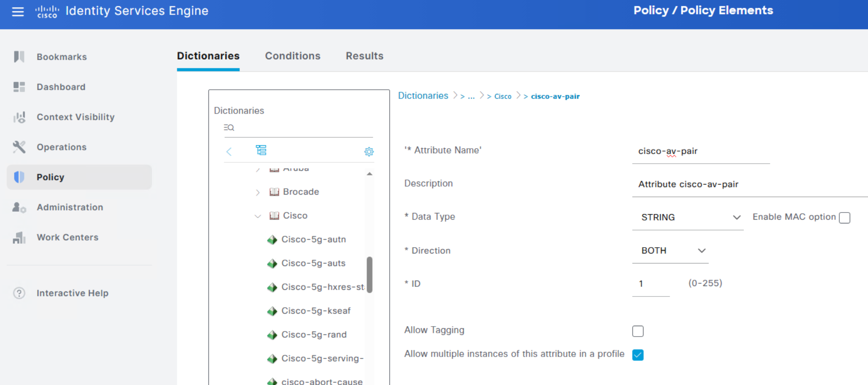Image resolution: width=868 pixels, height=385 pixels.
Task: Open the hamburger navigation menu
Action: (x=18, y=12)
